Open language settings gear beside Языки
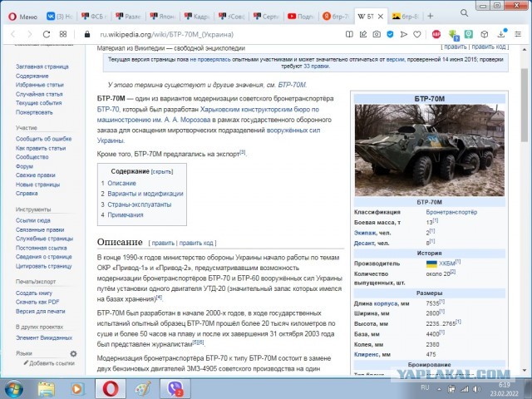This screenshot has height=399, width=532. [73, 354]
